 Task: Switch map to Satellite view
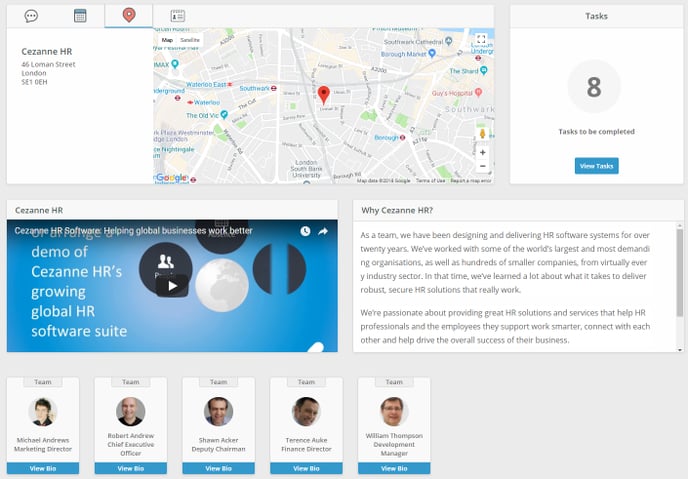coord(190,40)
